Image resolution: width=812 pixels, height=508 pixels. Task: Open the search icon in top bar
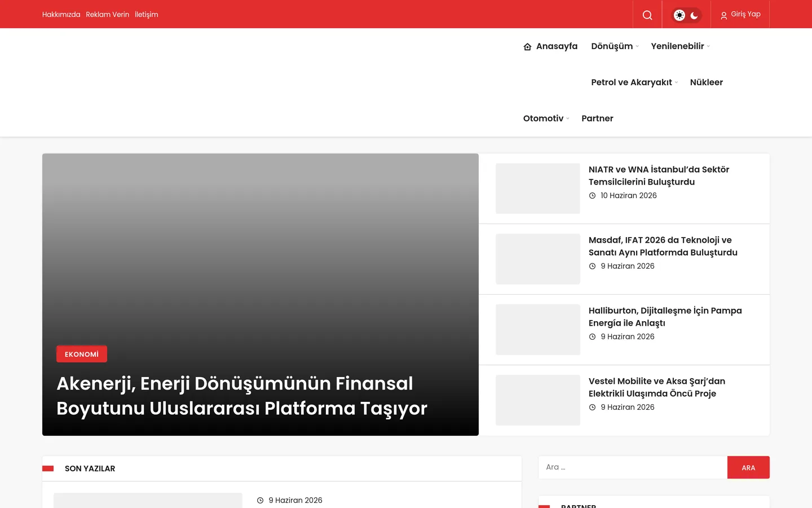click(647, 15)
